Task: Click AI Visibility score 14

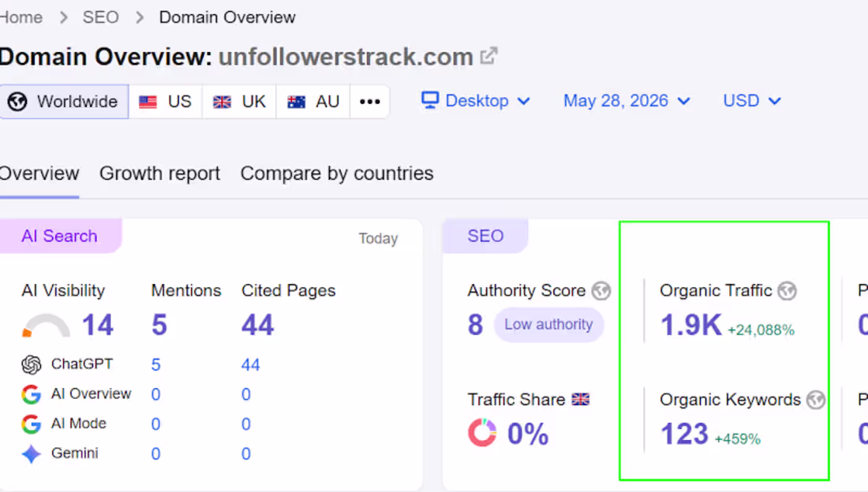Action: 97,325
